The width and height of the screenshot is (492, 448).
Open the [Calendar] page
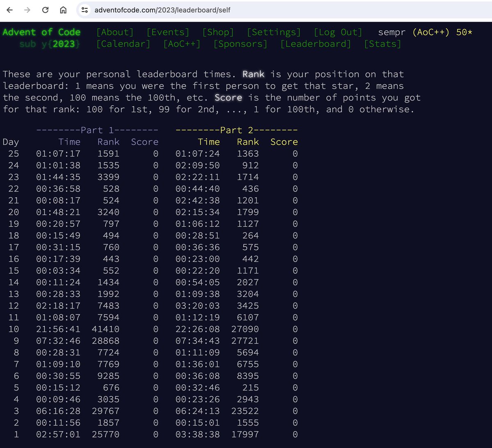coord(123,44)
